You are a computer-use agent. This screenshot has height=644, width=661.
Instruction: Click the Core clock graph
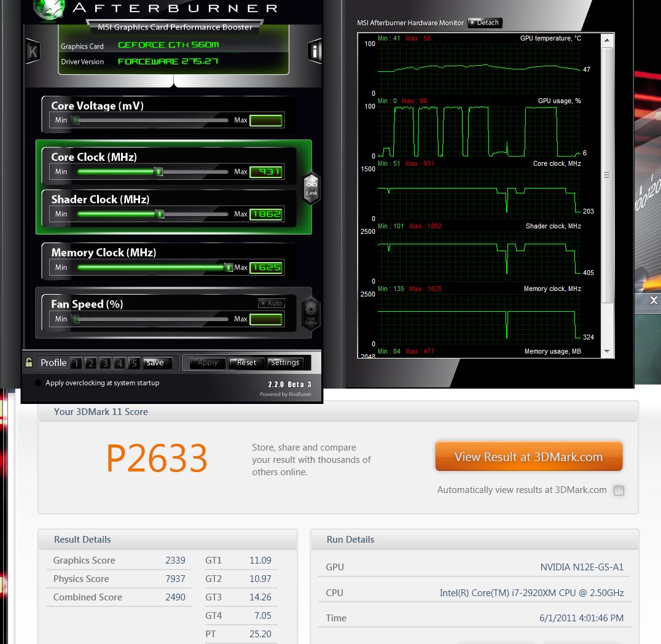pyautogui.click(x=479, y=194)
